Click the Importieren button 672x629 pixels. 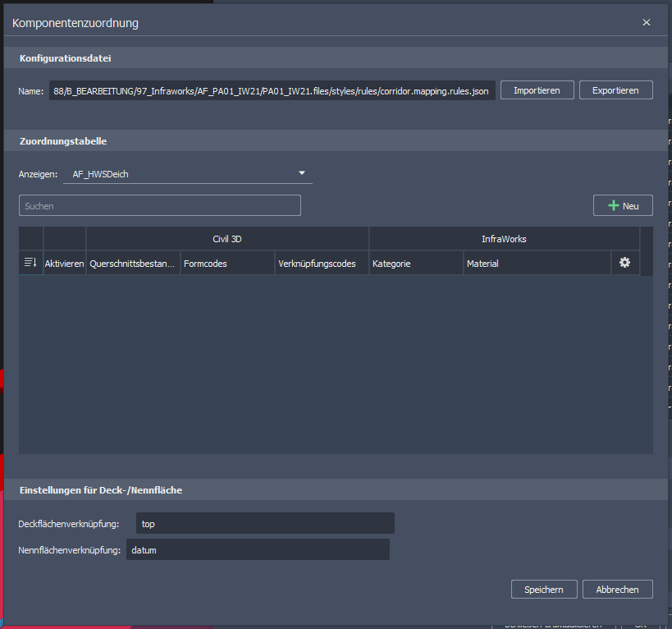[x=537, y=90]
